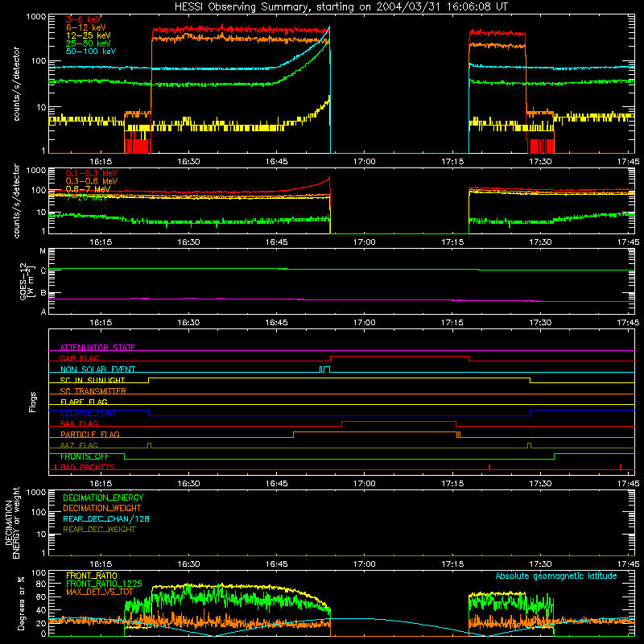The height and width of the screenshot is (644, 644).
Task: Click the bad packets marker near 17:45
Action: coord(621,467)
